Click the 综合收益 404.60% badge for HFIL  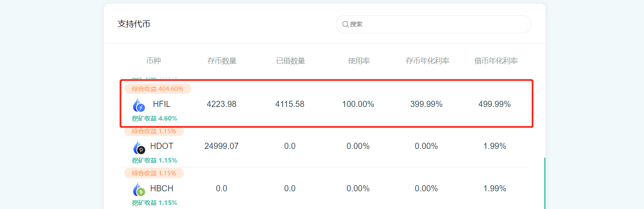pyautogui.click(x=158, y=89)
